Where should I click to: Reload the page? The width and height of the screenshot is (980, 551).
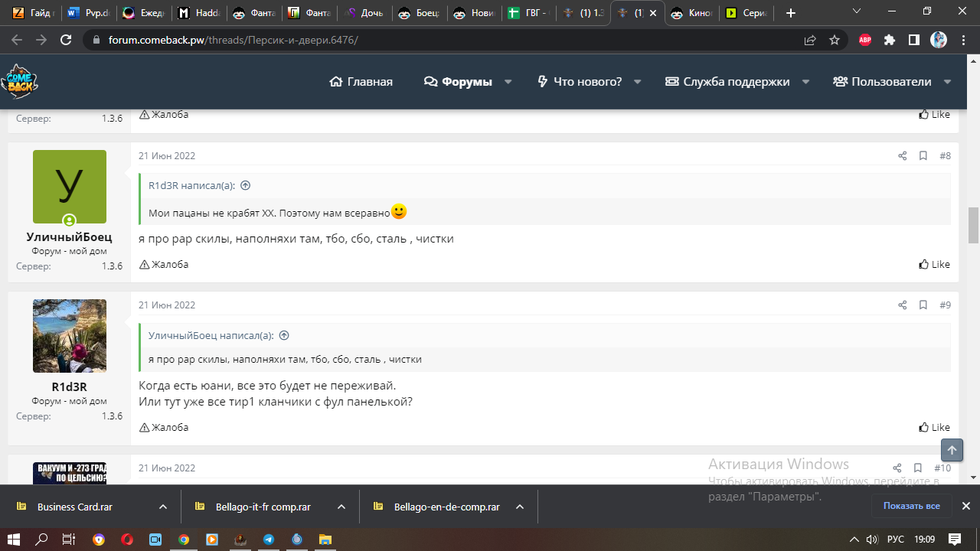(66, 40)
